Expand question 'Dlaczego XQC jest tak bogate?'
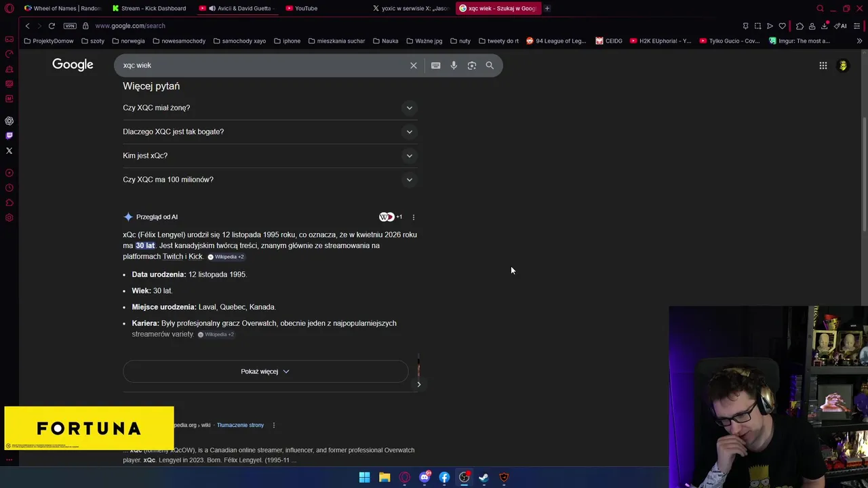This screenshot has height=488, width=868. (x=269, y=131)
